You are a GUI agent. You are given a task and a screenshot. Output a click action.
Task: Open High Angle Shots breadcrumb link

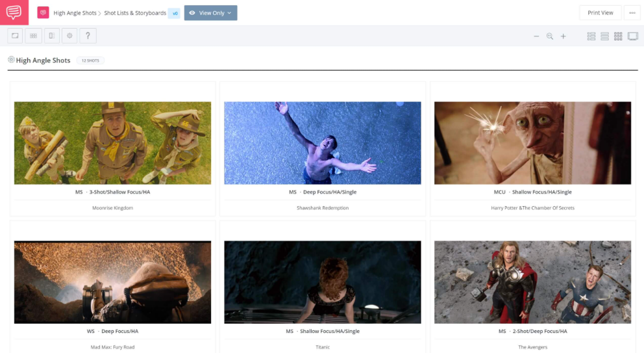point(75,13)
